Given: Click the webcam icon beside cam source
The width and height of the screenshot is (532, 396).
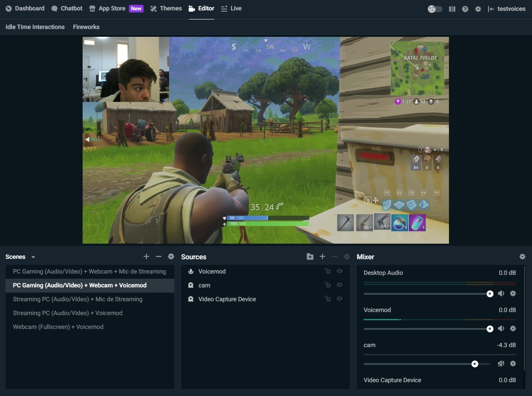Looking at the screenshot, I should [x=191, y=285].
